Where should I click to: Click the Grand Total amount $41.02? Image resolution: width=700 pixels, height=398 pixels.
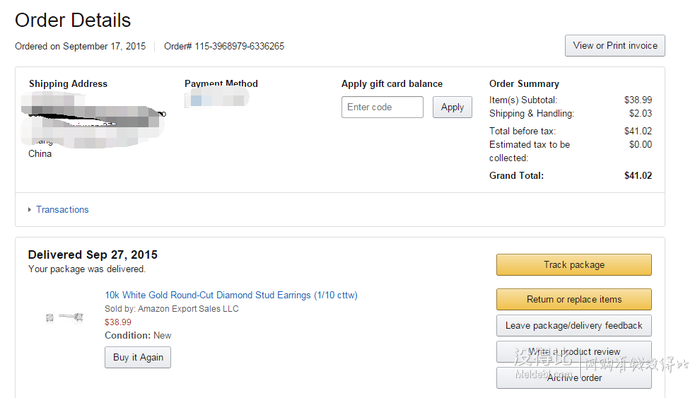coord(638,175)
